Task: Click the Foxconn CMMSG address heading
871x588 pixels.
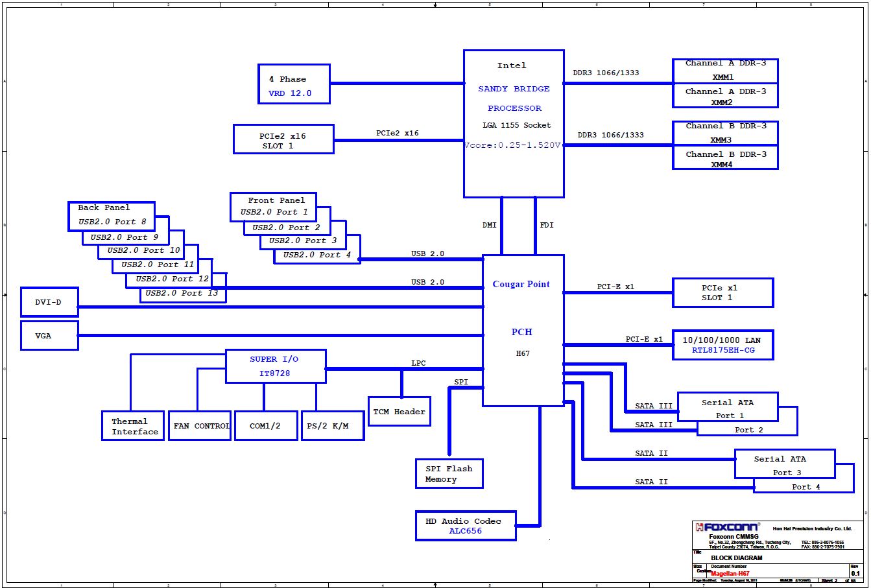Action: tap(734, 537)
